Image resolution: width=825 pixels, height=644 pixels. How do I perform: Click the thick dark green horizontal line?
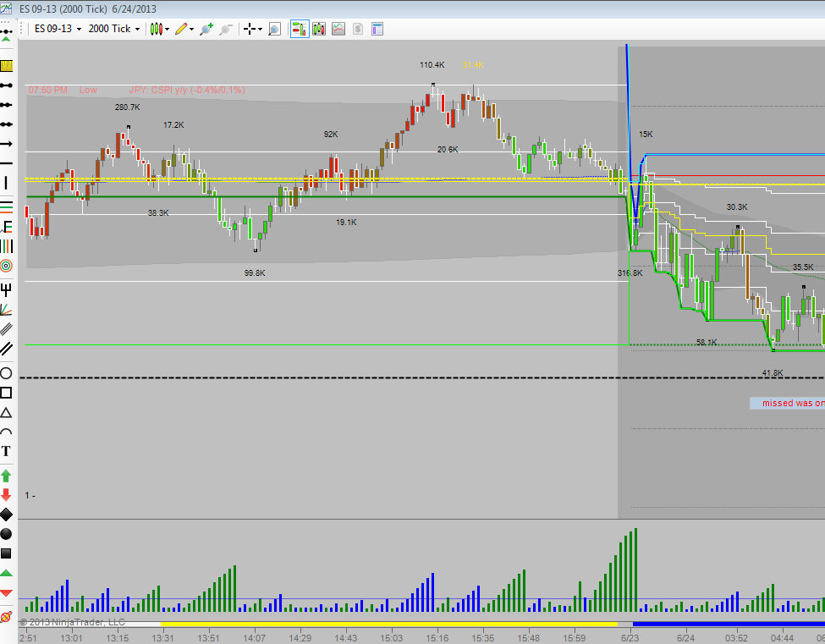(x=327, y=197)
